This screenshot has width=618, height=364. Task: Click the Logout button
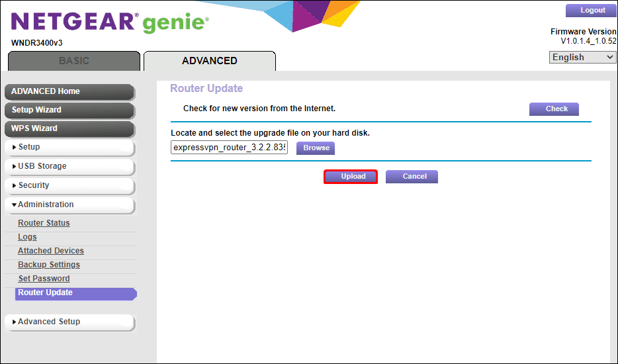592,10
